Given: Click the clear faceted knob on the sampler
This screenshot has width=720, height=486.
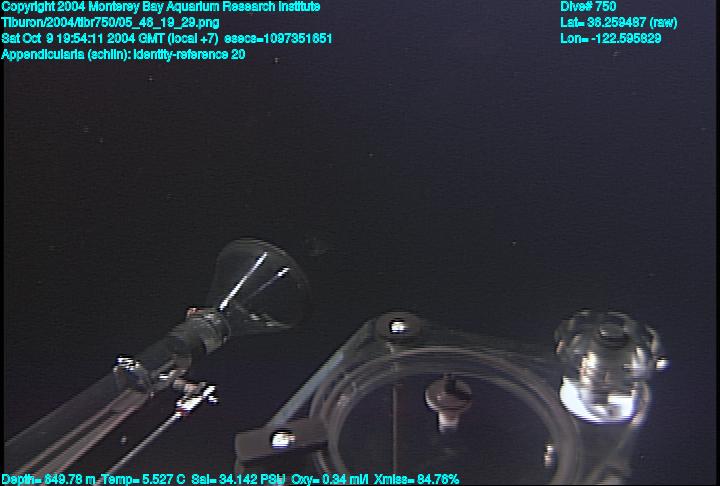Looking at the screenshot, I should (608, 365).
